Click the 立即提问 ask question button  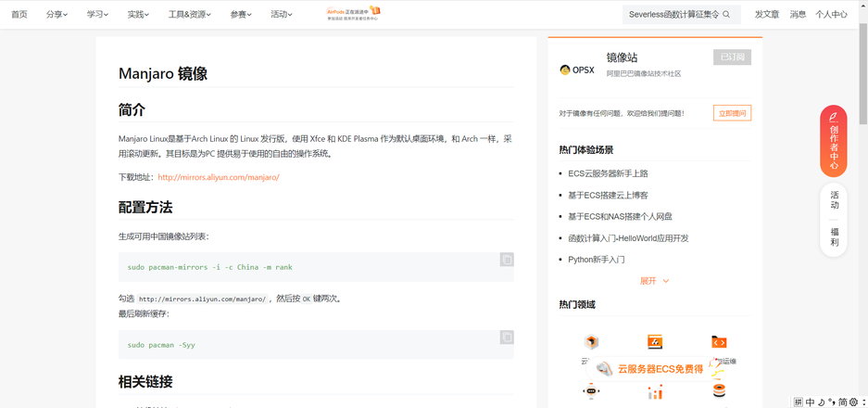click(732, 113)
